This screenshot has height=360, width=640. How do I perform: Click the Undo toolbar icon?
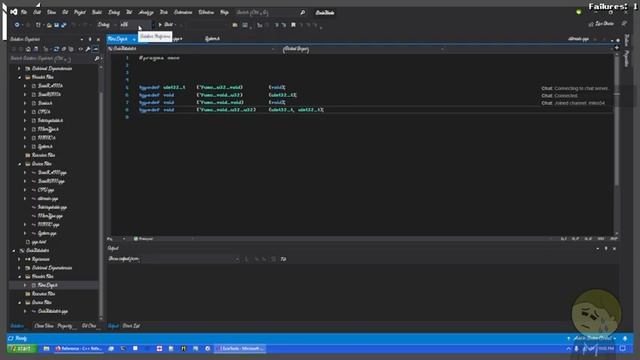pyautogui.click(x=74, y=25)
